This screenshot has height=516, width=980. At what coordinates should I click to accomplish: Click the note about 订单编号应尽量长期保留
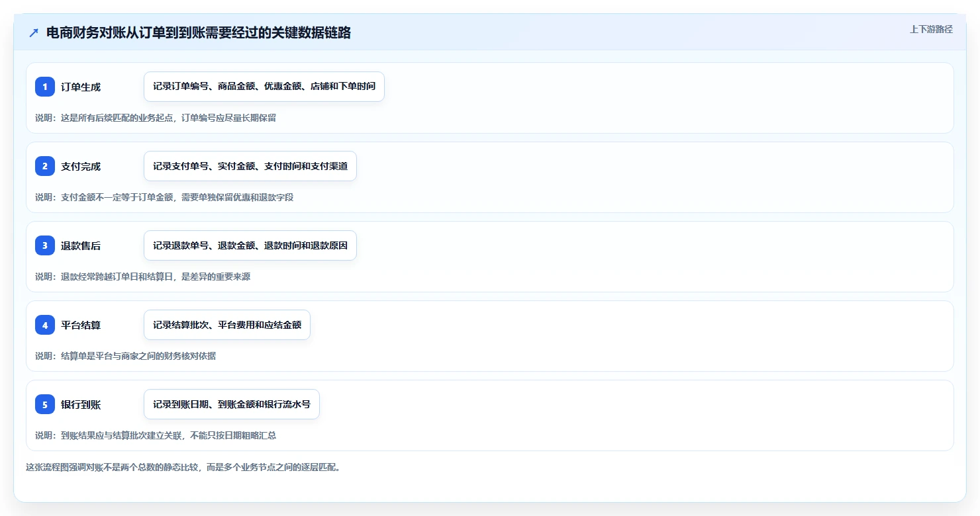click(x=156, y=118)
